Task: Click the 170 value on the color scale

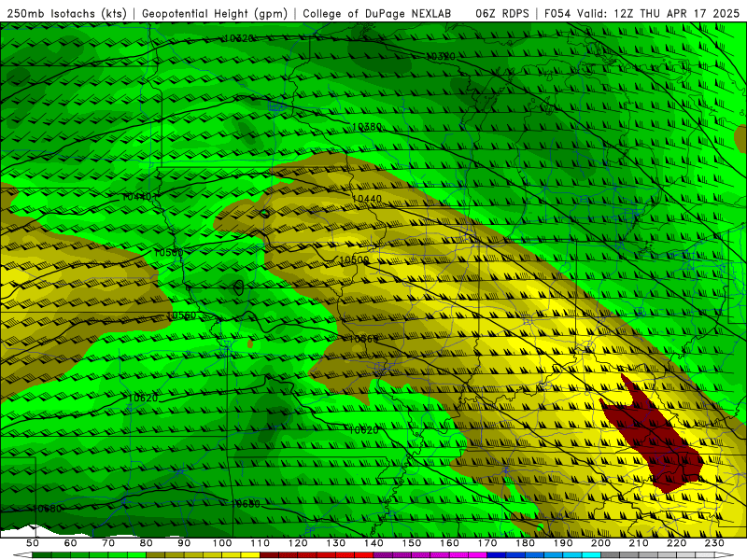Action: 487,543
